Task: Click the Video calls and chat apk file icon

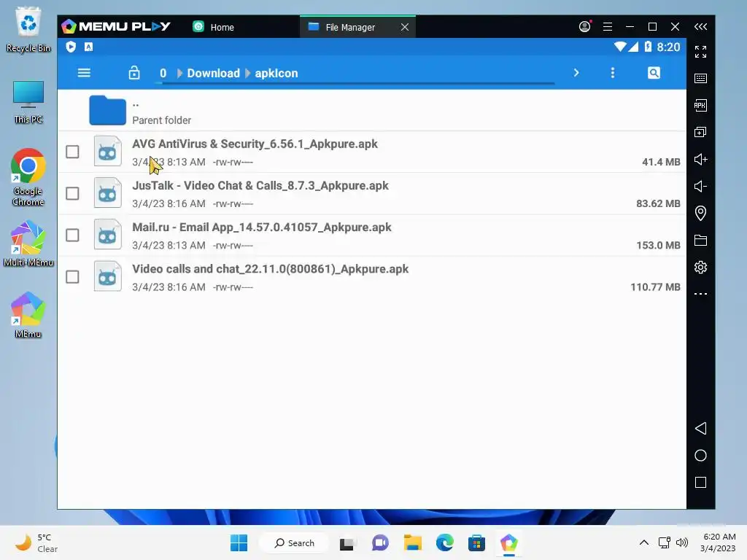Action: point(108,276)
